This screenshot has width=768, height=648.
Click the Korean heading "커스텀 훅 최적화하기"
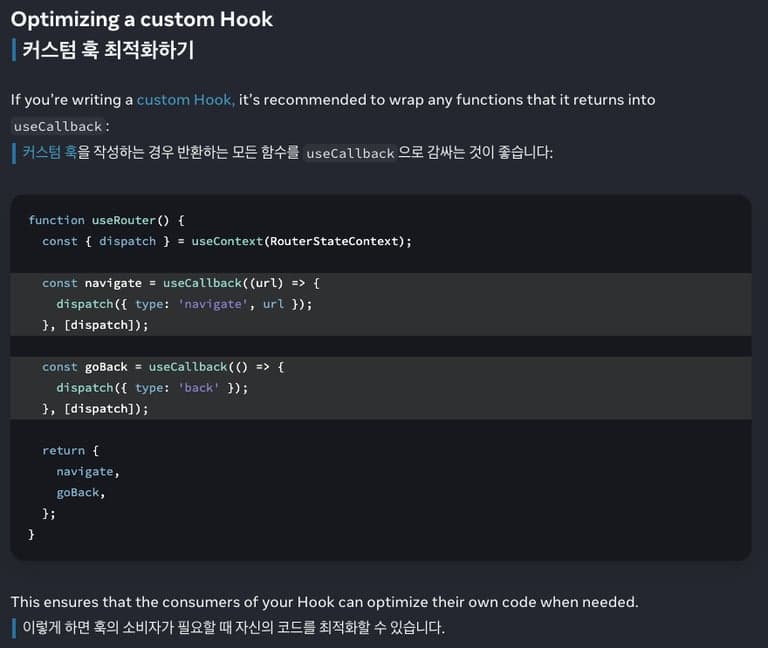tap(108, 50)
